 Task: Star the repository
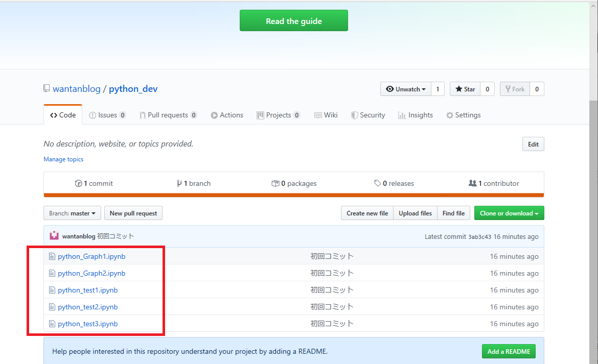coord(465,89)
